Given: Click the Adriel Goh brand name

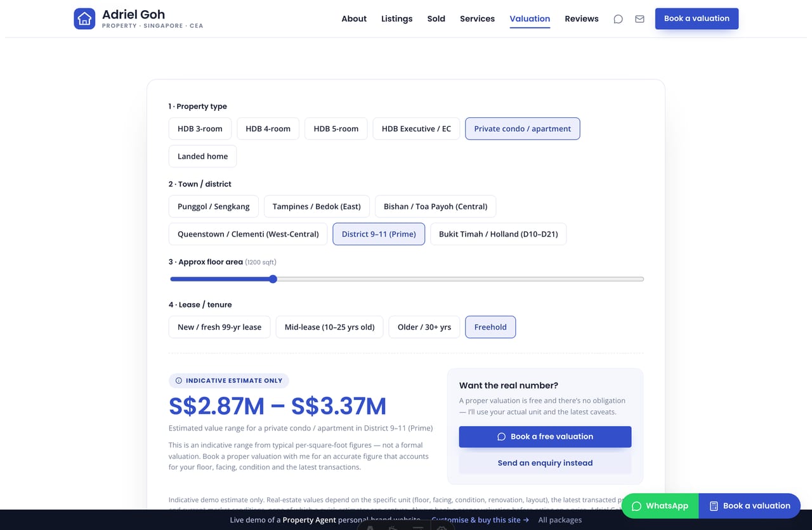Looking at the screenshot, I should [x=133, y=14].
